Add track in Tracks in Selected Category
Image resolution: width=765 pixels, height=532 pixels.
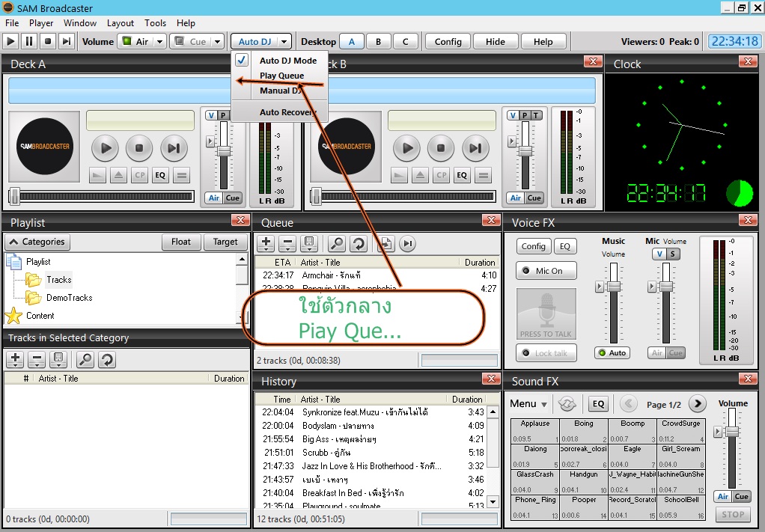coord(15,359)
